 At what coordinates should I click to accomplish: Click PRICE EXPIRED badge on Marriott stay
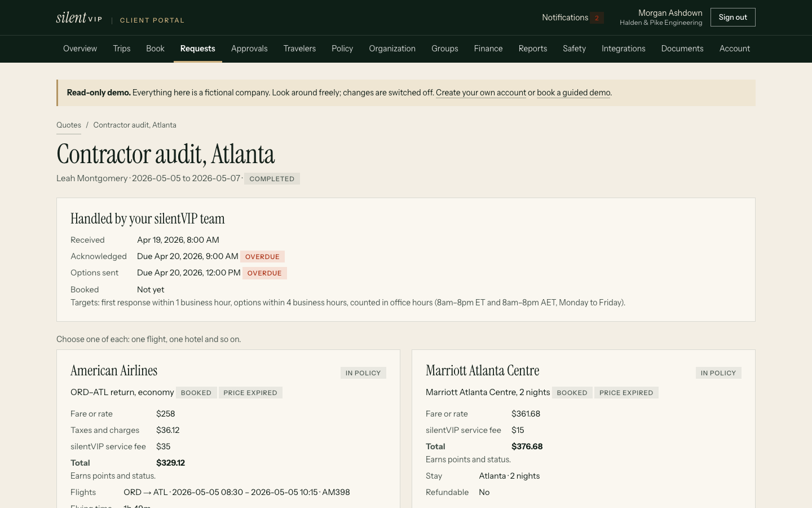point(626,393)
